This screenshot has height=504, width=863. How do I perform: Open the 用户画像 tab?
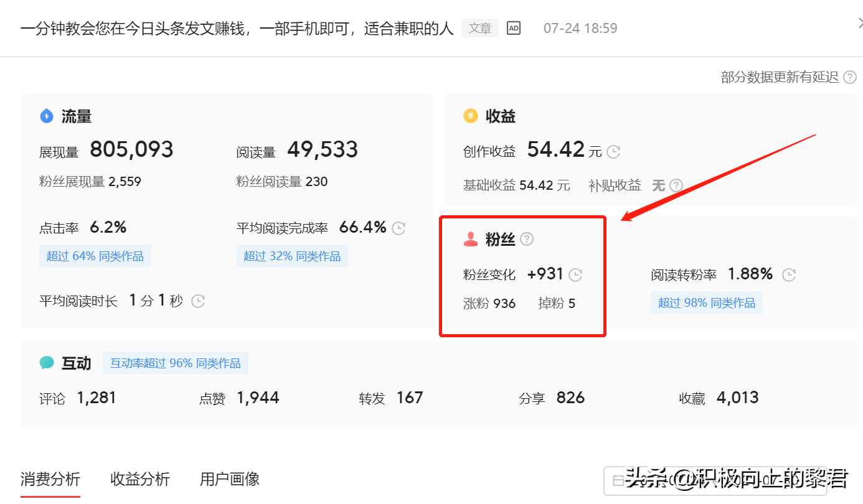pyautogui.click(x=230, y=480)
